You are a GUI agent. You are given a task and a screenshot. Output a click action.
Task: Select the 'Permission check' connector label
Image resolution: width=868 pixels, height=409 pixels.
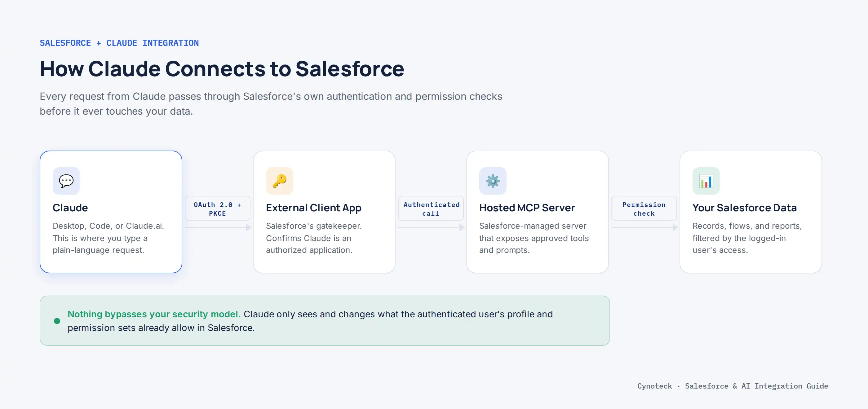644,209
